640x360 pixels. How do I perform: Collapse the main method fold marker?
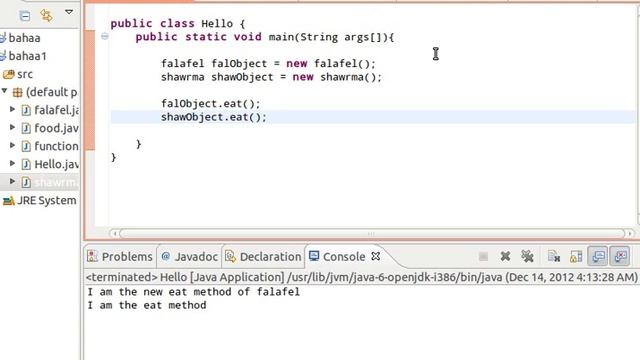[x=104, y=37]
